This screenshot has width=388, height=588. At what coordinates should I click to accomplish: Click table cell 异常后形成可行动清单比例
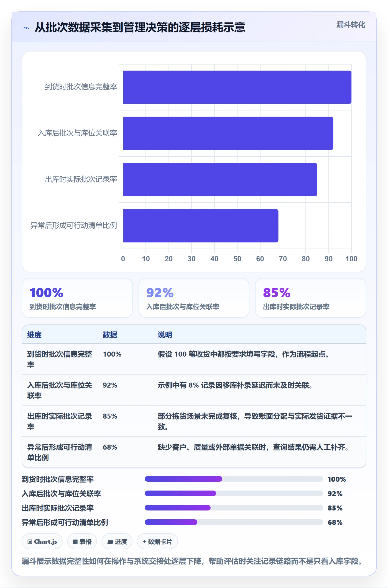tap(60, 452)
